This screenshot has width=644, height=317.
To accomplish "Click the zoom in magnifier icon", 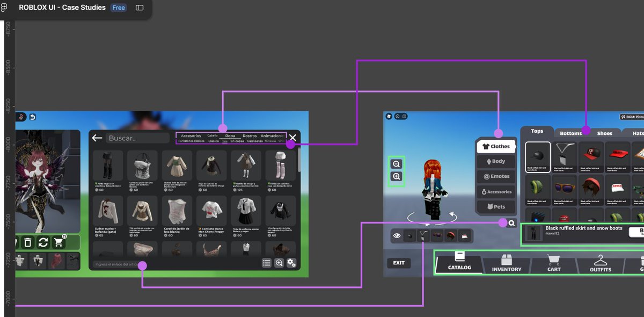I will pos(397,177).
